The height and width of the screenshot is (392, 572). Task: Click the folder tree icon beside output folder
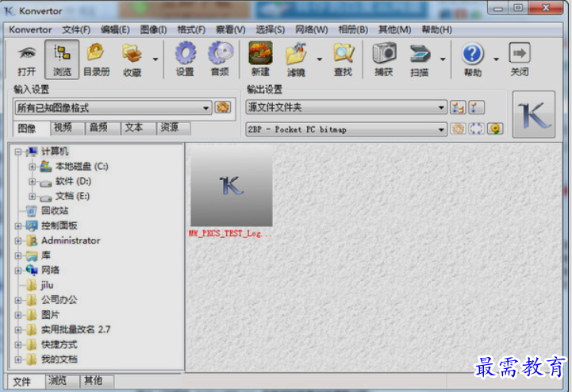click(458, 108)
